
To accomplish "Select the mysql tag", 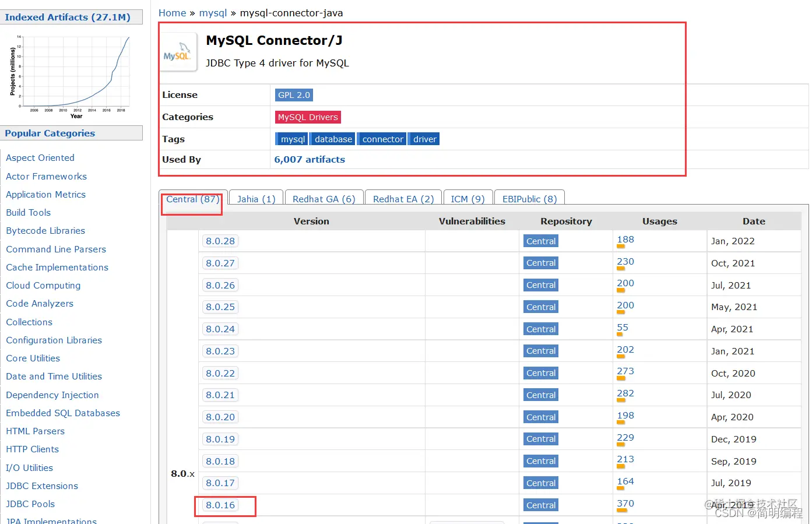I will [x=291, y=139].
